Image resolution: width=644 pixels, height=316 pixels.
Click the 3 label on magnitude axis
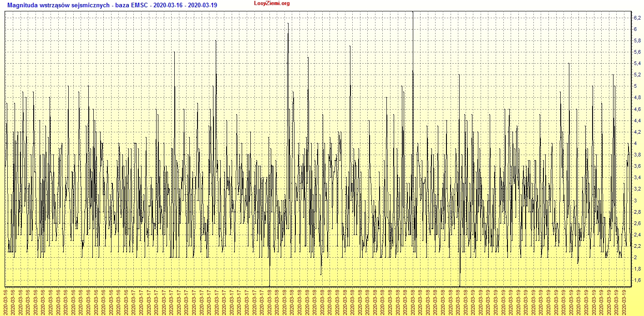click(x=635, y=201)
